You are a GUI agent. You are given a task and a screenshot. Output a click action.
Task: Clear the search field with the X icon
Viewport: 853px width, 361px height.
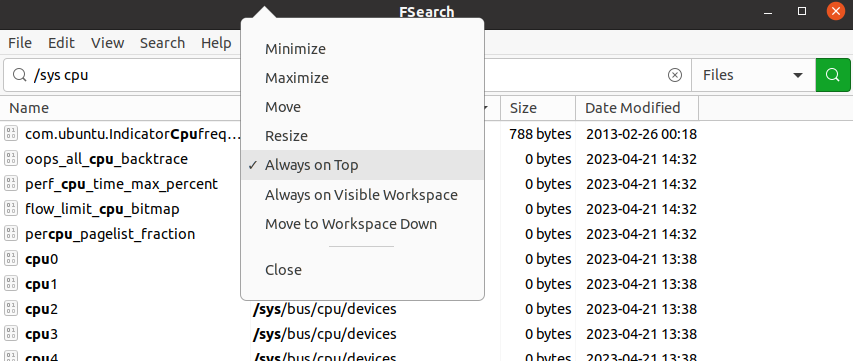pos(675,75)
